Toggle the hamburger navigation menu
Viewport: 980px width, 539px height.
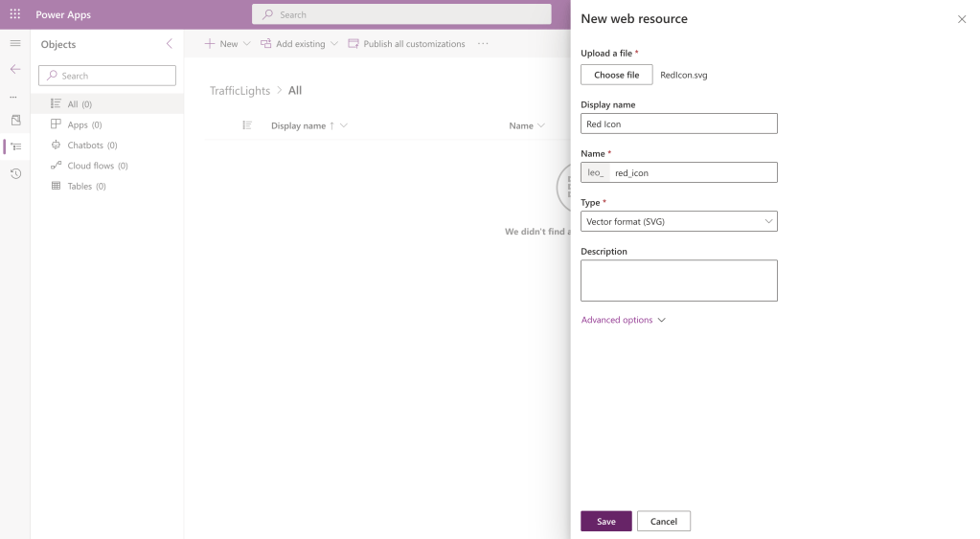[x=14, y=44]
